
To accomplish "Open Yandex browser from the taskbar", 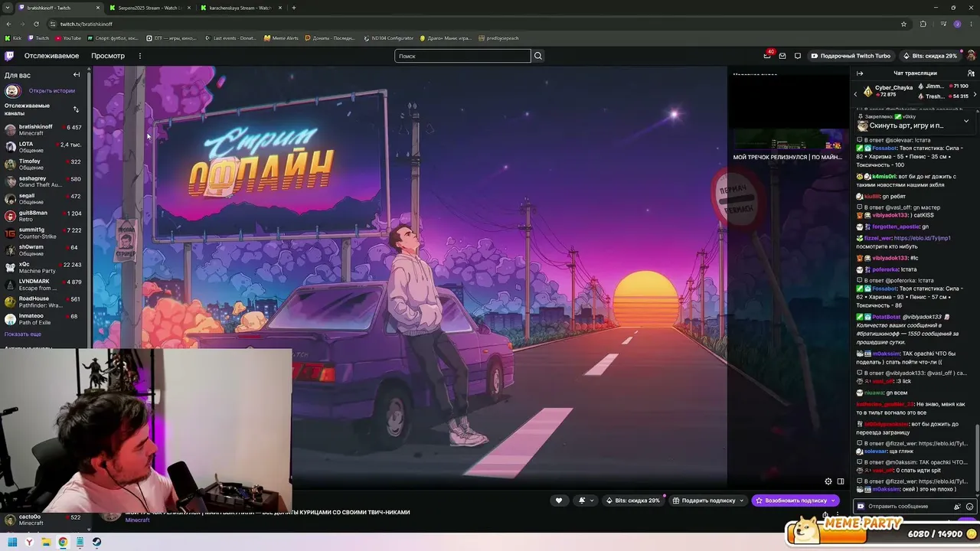I will (29, 542).
